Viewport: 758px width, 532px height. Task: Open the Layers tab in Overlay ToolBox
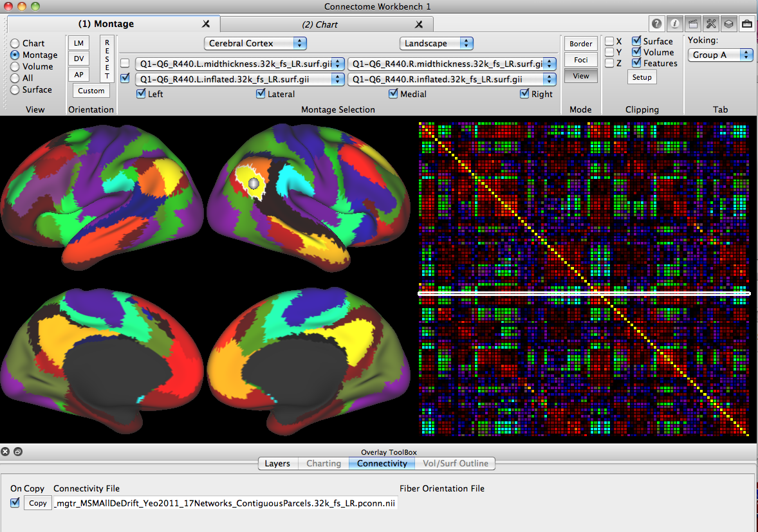[x=277, y=463]
